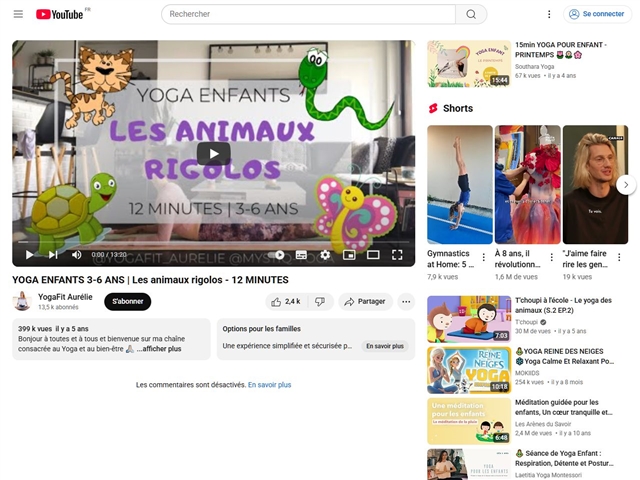Toggle subtitles captions button
The image size is (640, 480).
[301, 255]
